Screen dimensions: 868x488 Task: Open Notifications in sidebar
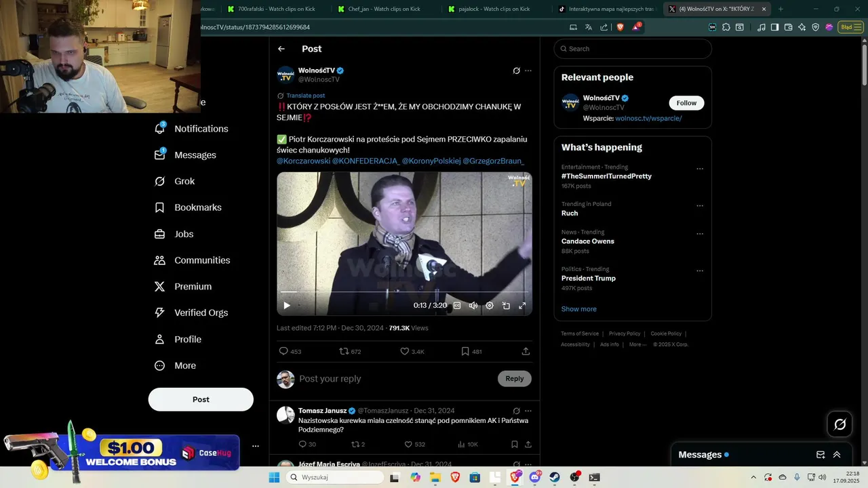[x=191, y=129]
